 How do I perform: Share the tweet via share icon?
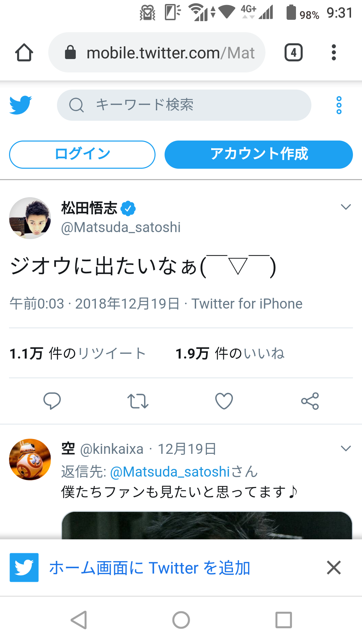[310, 401]
